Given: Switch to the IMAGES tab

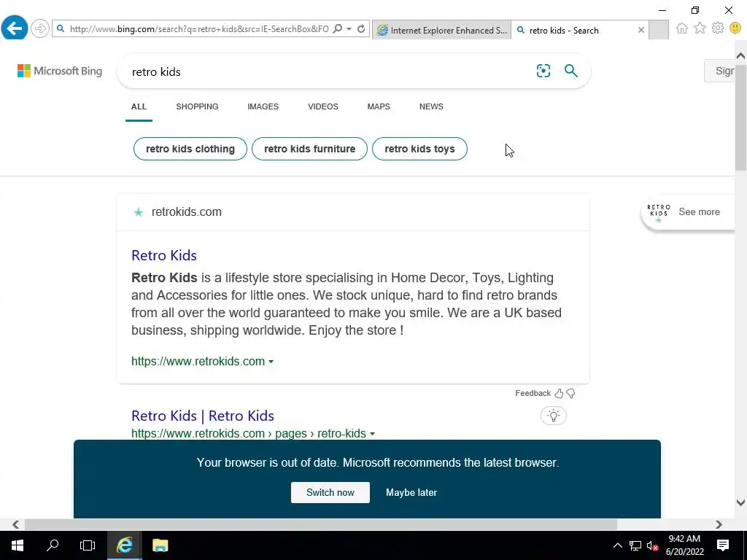Looking at the screenshot, I should click(x=263, y=106).
